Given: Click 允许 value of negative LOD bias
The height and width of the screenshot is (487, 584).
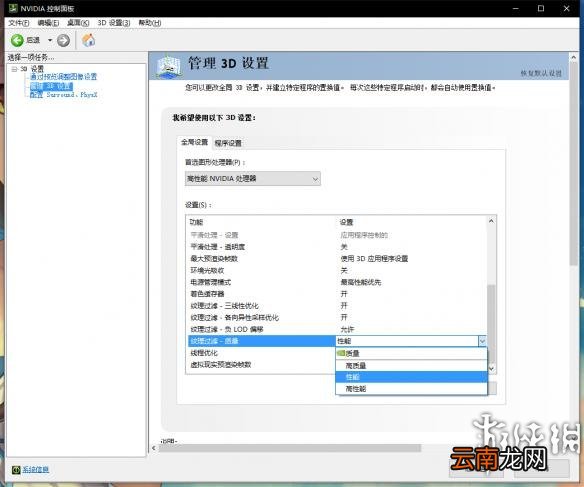Looking at the screenshot, I should (x=347, y=329).
